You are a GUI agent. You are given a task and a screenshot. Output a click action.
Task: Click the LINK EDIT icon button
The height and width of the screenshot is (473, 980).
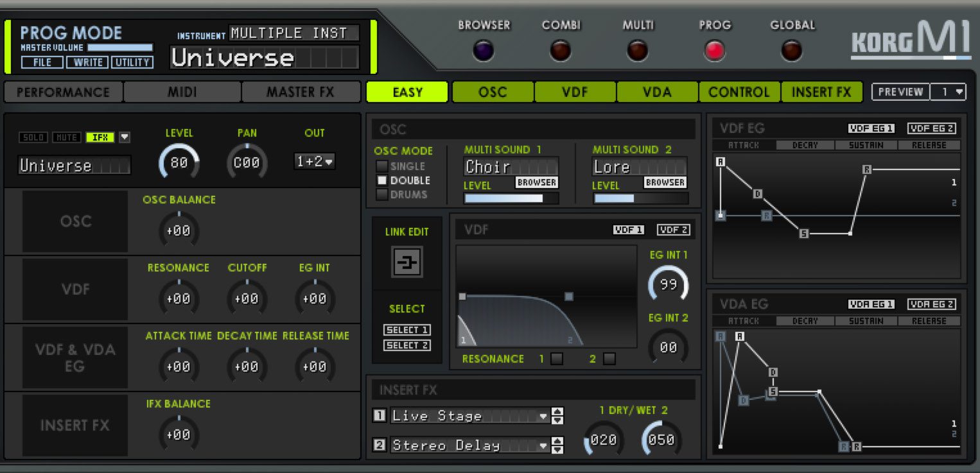pos(407,262)
